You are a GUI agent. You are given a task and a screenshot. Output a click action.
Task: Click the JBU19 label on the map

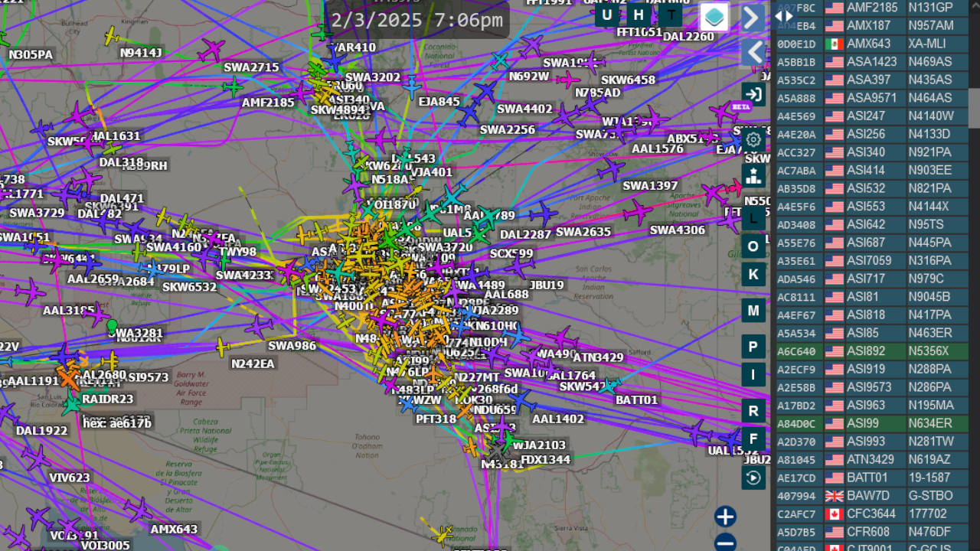pos(547,285)
